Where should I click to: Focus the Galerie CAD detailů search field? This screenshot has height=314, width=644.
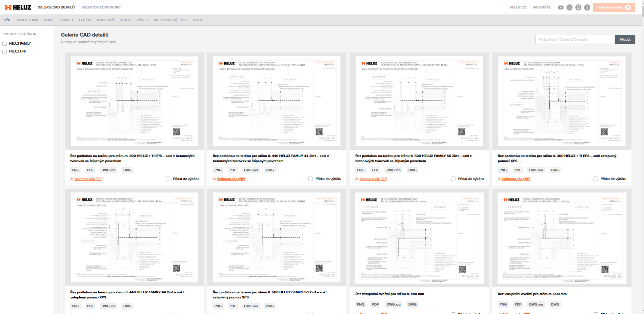click(x=575, y=40)
